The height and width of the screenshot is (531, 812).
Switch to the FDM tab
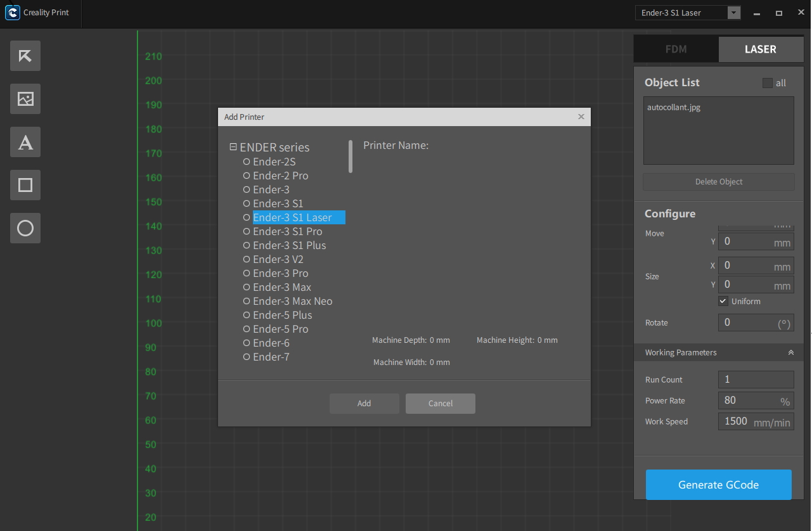click(x=676, y=49)
